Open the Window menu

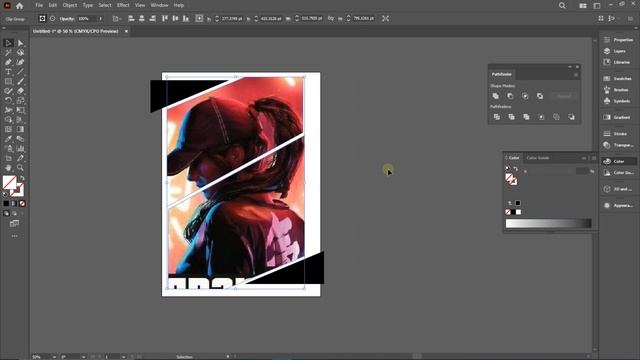[x=159, y=5]
